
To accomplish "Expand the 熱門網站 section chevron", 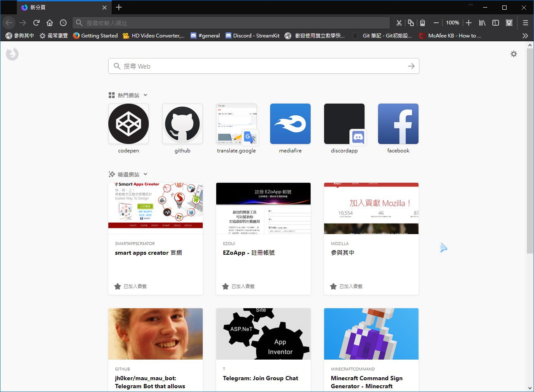I will (x=145, y=96).
